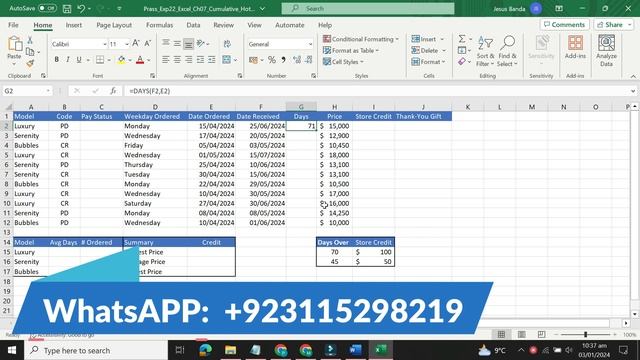The width and height of the screenshot is (640, 360).
Task: Switch to the Data tab
Action: click(x=193, y=25)
